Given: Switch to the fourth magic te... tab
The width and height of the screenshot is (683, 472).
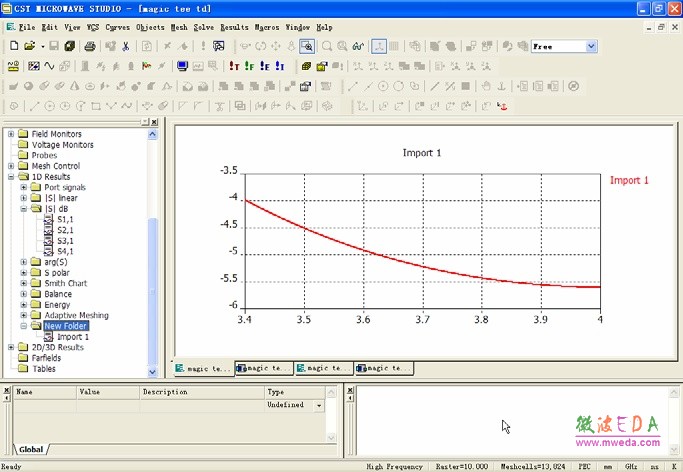Looking at the screenshot, I should coord(384,368).
